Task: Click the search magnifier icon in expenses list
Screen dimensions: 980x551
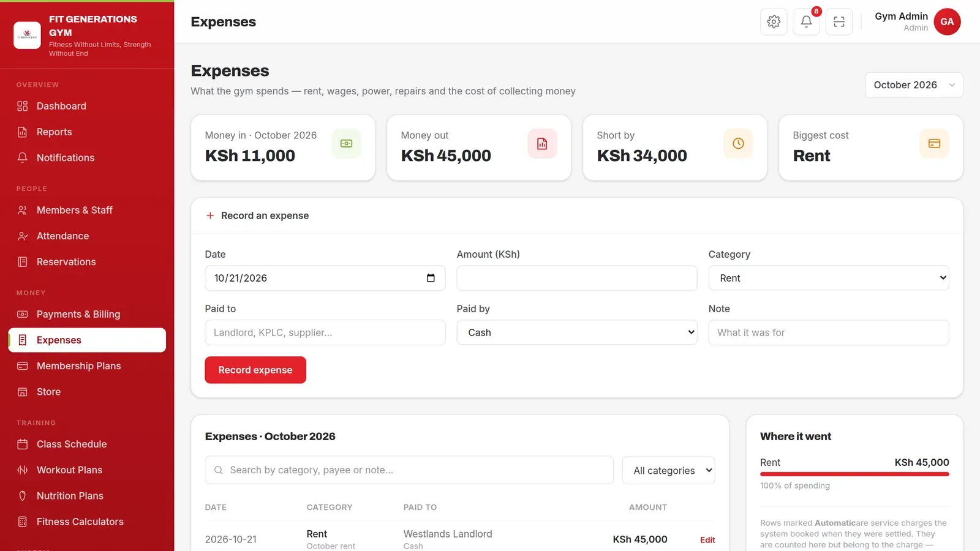Action: [x=218, y=470]
